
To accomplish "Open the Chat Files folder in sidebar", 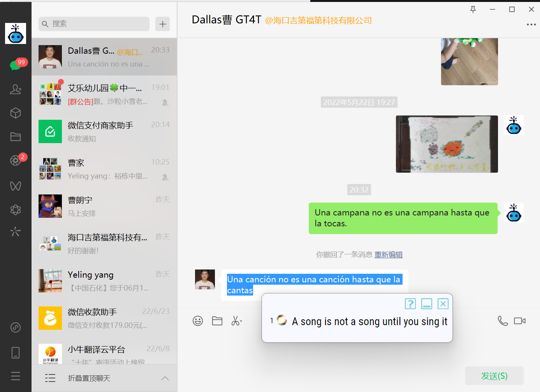I will pyautogui.click(x=16, y=137).
